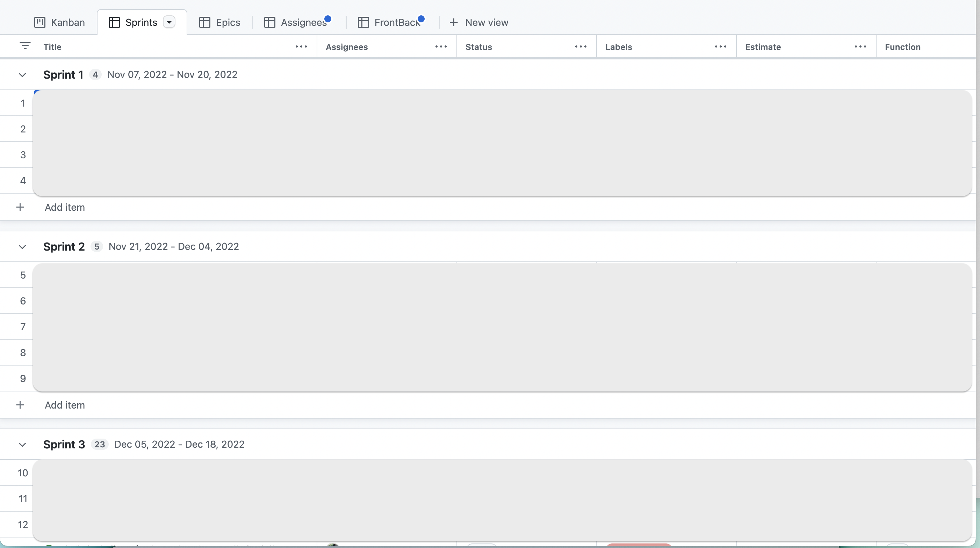Screen dimensions: 980x548
Task: Select row number 7
Action: pos(23,327)
